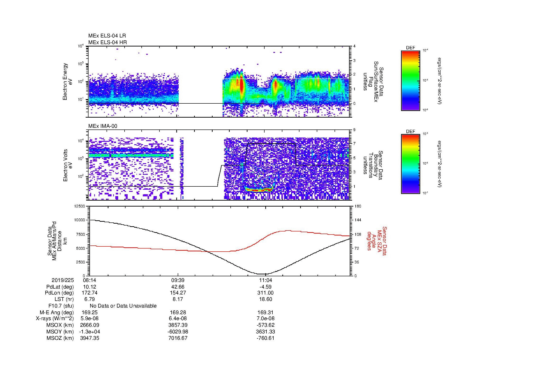The height and width of the screenshot is (392, 555).
Task: Click MSOZ value '3947.35'
Action: pyautogui.click(x=89, y=338)
